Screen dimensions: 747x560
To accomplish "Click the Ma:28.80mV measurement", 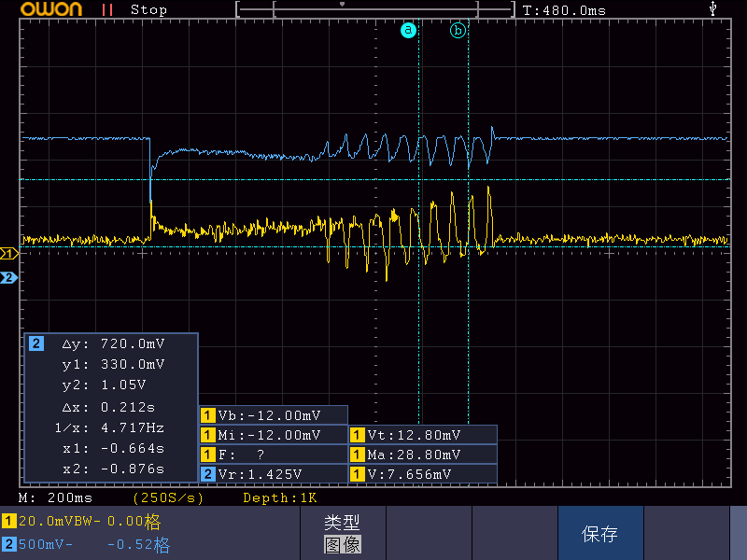I will 423,455.
